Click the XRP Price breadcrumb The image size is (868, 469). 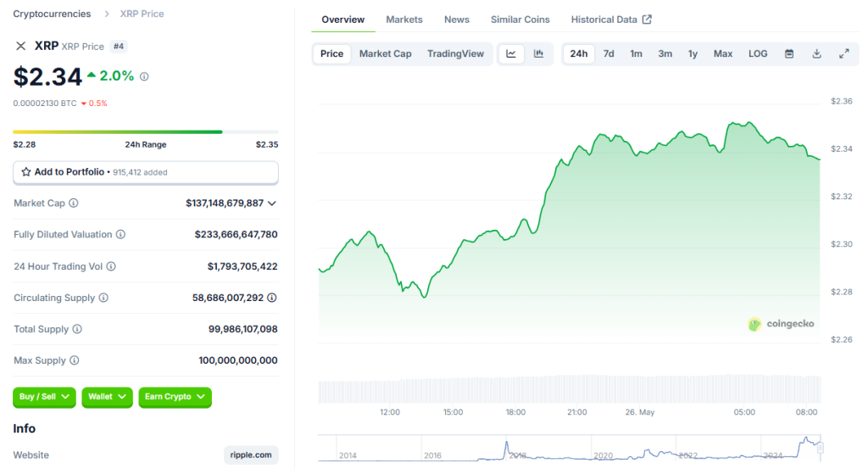142,14
